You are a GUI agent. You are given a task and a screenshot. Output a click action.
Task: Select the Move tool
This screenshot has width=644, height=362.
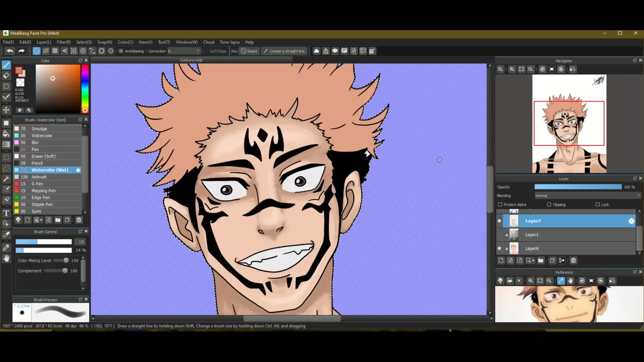pos(6,110)
